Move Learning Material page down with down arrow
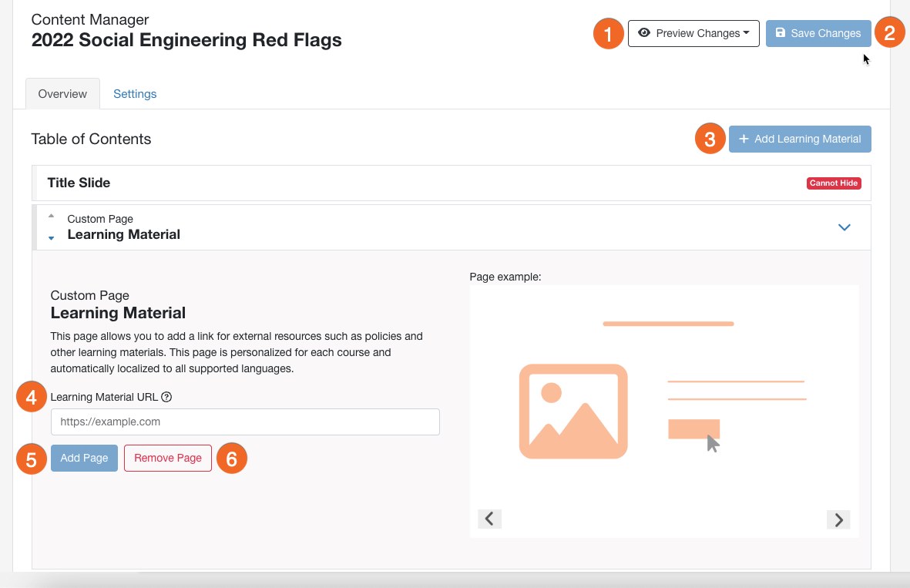The image size is (910, 588). click(x=51, y=237)
